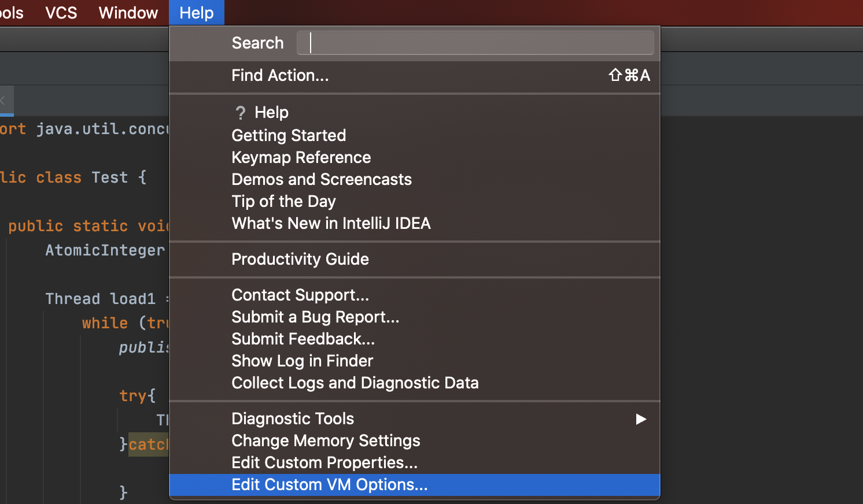The height and width of the screenshot is (504, 863).
Task: Open the VCS menu in menu bar
Action: point(61,13)
